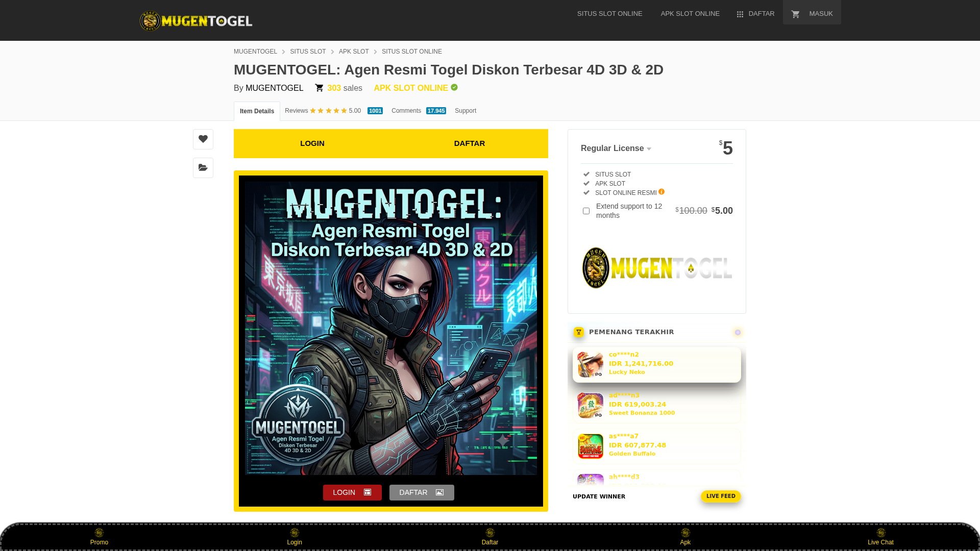The image size is (980, 551).
Task: Click the Daftar icon in the bottom bar
Action: [x=490, y=533]
